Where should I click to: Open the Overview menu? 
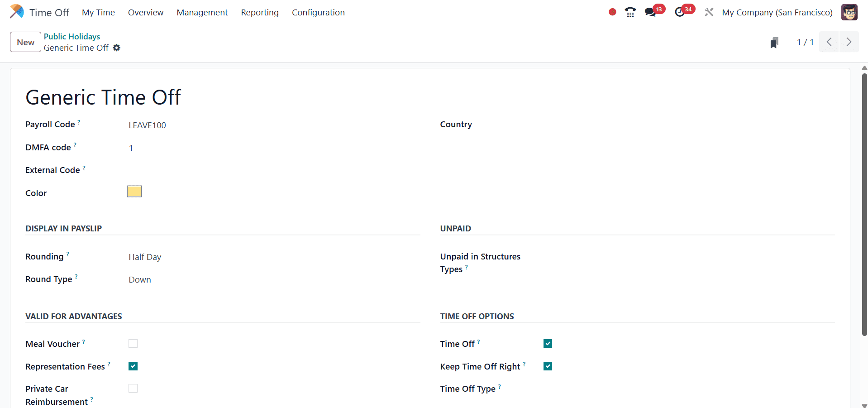tap(146, 12)
